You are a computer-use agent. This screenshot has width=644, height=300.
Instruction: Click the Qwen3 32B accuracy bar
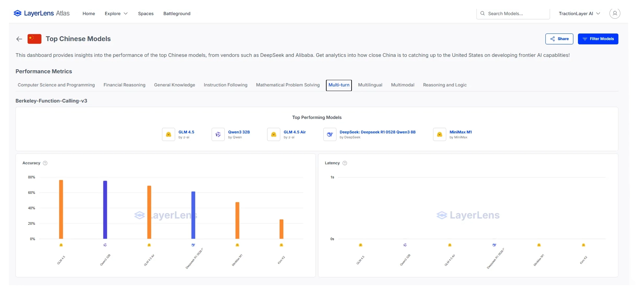pyautogui.click(x=105, y=210)
